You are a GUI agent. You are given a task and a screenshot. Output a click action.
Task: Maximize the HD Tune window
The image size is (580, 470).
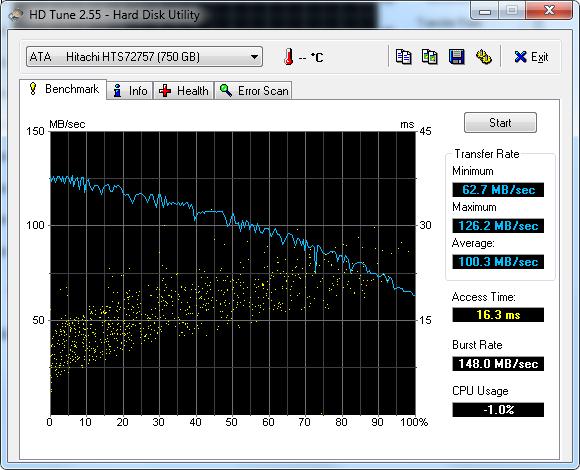point(512,10)
